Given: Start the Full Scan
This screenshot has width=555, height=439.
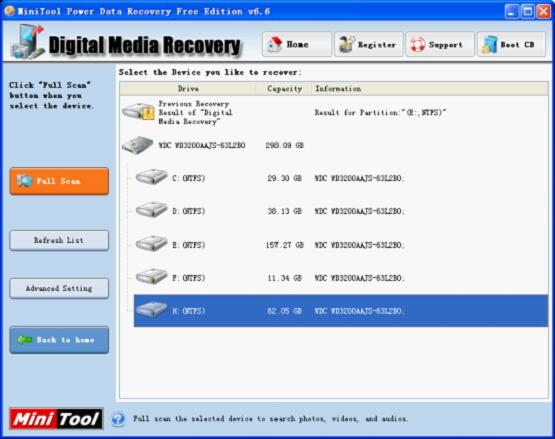Looking at the screenshot, I should (x=59, y=181).
